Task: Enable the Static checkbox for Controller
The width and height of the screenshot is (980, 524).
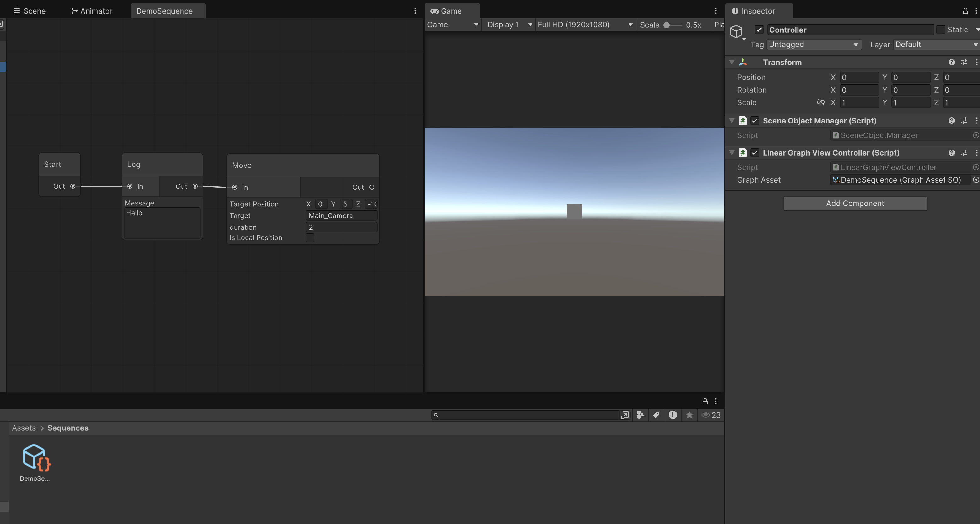Action: [x=940, y=29]
